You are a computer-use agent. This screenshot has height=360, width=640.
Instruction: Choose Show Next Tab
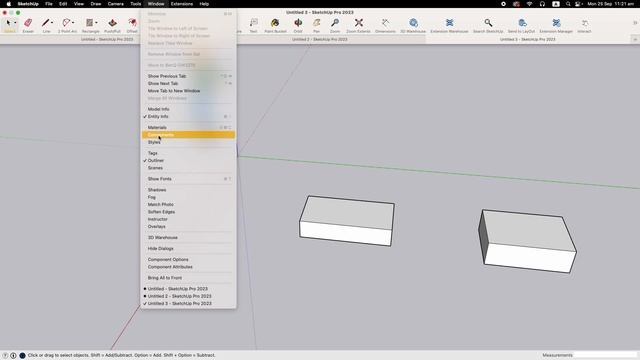(188, 83)
